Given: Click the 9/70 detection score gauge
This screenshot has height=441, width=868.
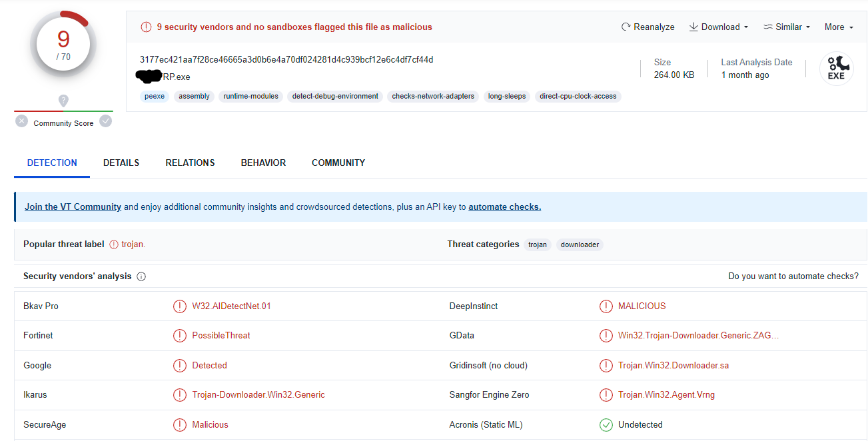Looking at the screenshot, I should [63, 45].
